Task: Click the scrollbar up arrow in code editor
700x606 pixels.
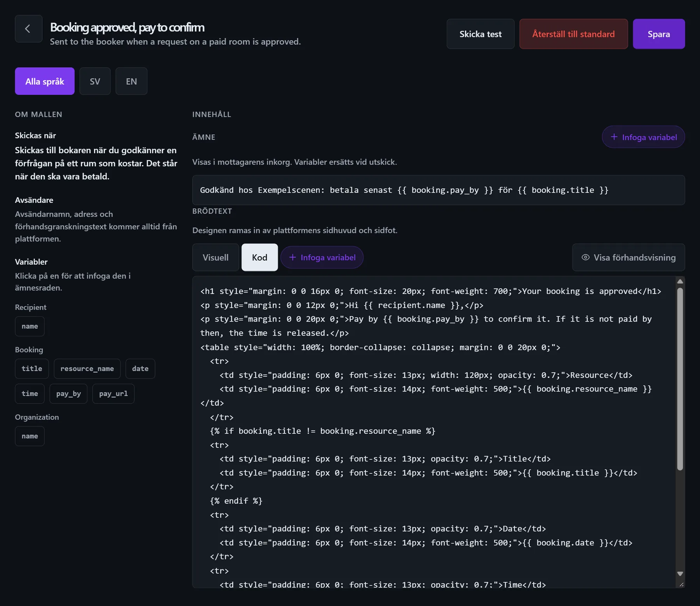Action: pyautogui.click(x=680, y=281)
